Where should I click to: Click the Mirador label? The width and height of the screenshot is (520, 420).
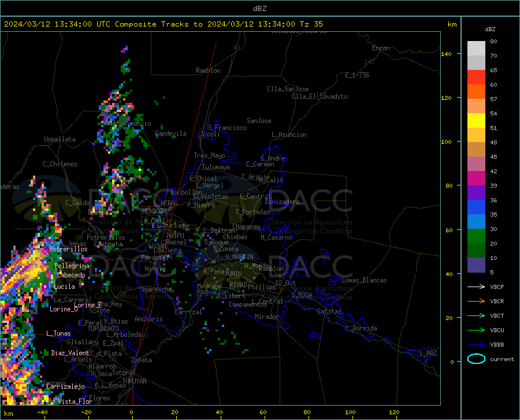pyautogui.click(x=266, y=317)
